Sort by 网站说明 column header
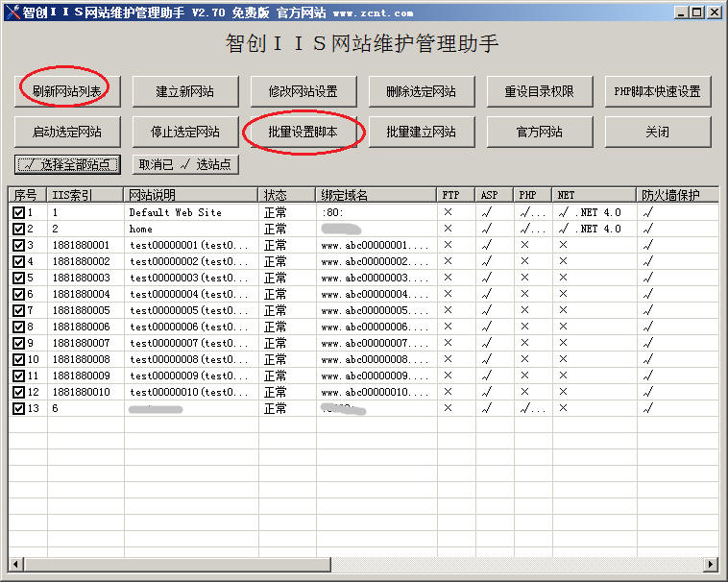This screenshot has height=582, width=728. click(x=191, y=195)
